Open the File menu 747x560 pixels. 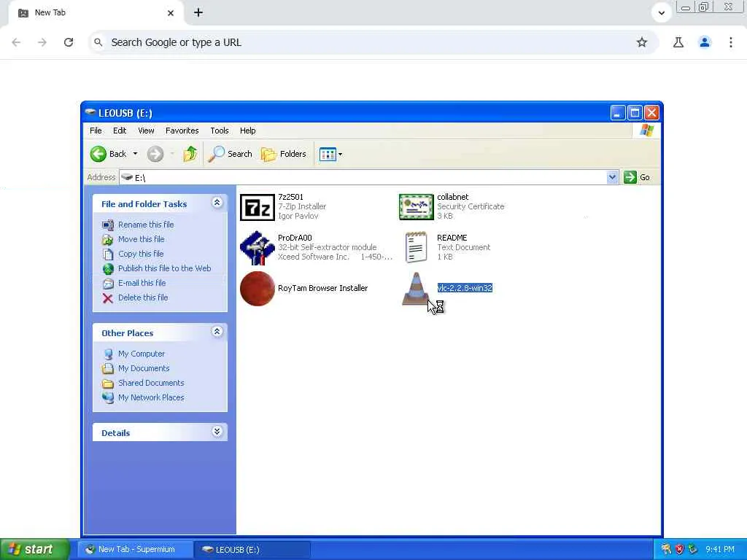coord(96,131)
